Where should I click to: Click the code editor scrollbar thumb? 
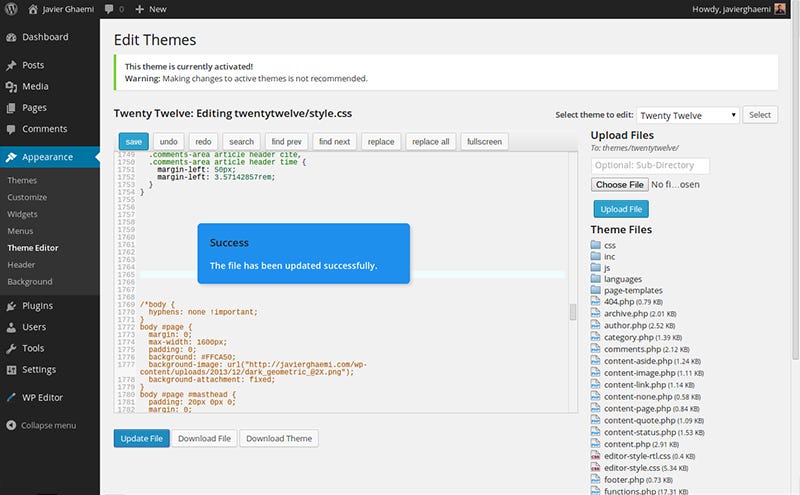pyautogui.click(x=573, y=312)
